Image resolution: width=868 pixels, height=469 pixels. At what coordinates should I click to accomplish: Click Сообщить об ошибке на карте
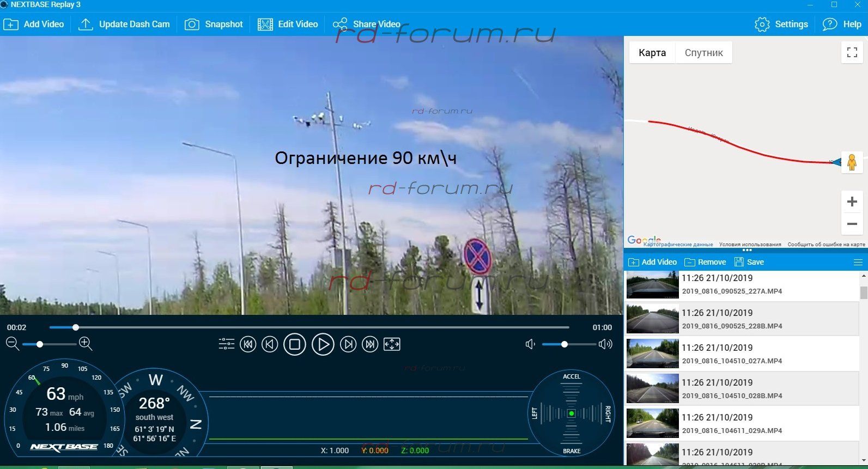tap(826, 245)
